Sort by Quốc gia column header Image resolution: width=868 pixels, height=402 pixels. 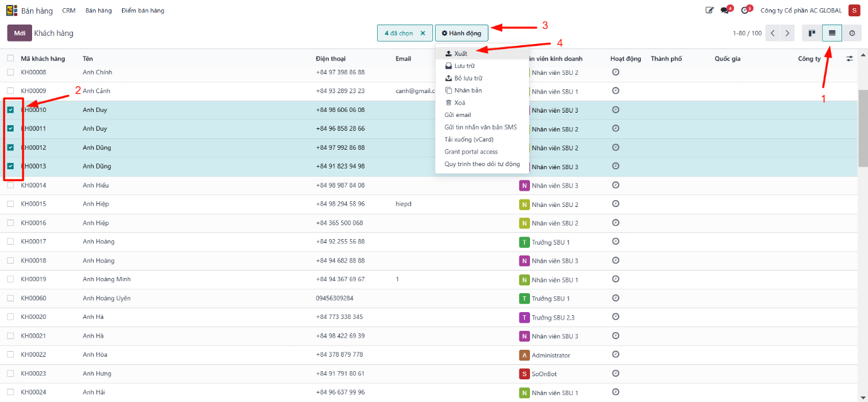tap(727, 59)
